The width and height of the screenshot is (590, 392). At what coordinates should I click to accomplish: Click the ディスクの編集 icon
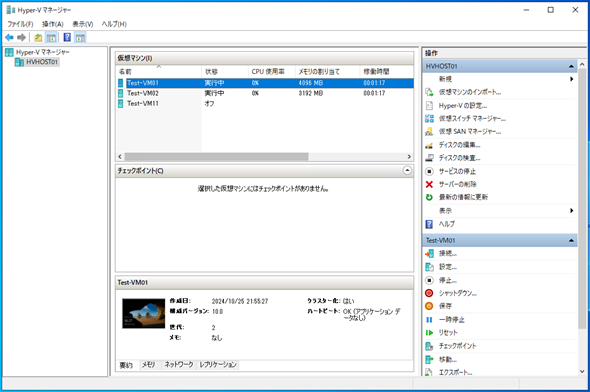pyautogui.click(x=429, y=145)
